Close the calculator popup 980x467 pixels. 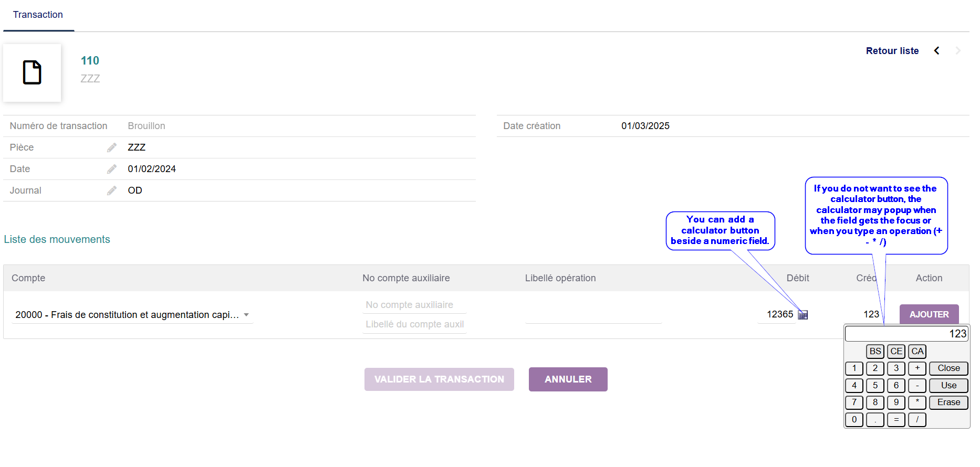coord(948,368)
